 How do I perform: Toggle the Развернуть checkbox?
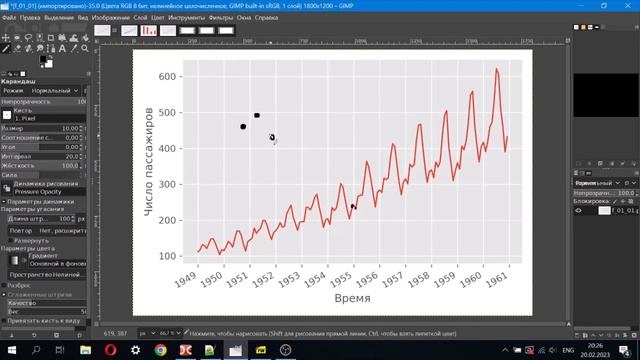click(x=11, y=241)
